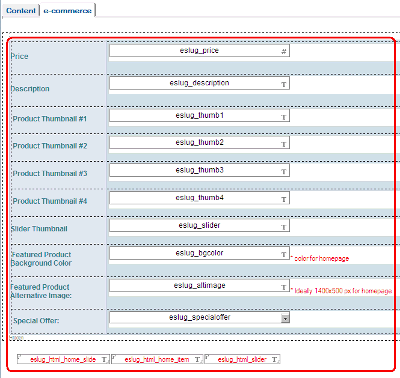The width and height of the screenshot is (400, 378).
Task: Click the eslug_thumb1 field
Action: pyautogui.click(x=199, y=115)
